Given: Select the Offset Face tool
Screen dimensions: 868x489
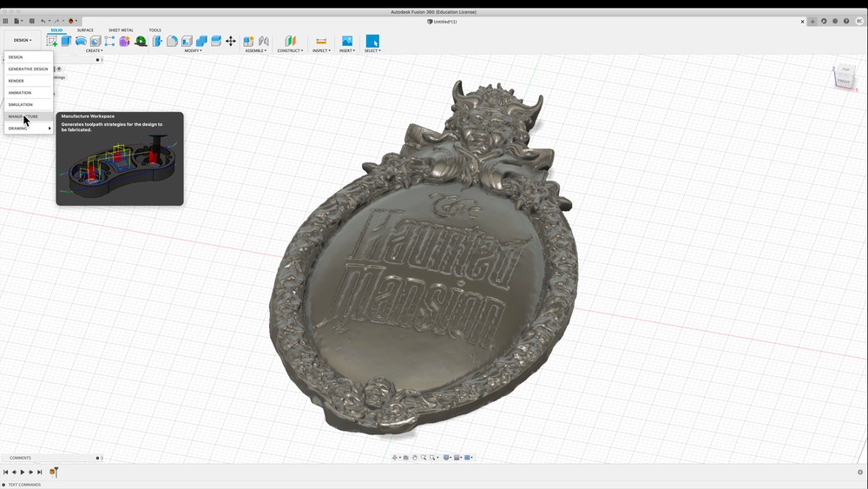Looking at the screenshot, I should [216, 41].
